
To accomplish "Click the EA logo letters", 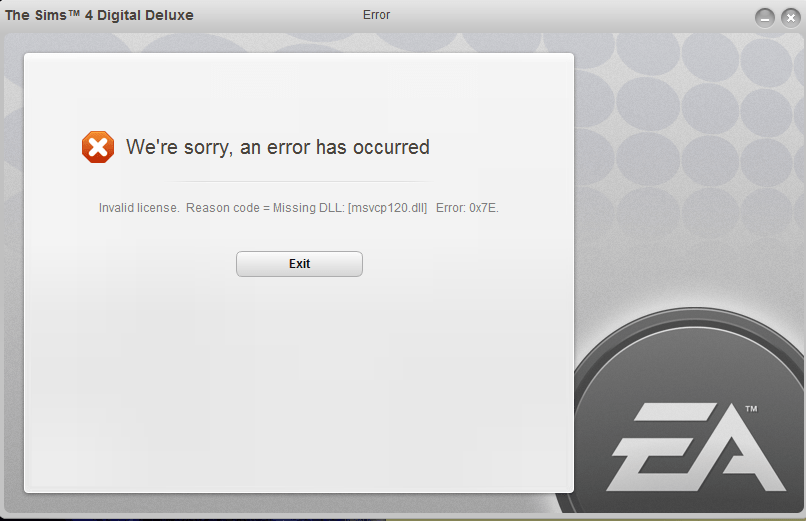I will 696,447.
